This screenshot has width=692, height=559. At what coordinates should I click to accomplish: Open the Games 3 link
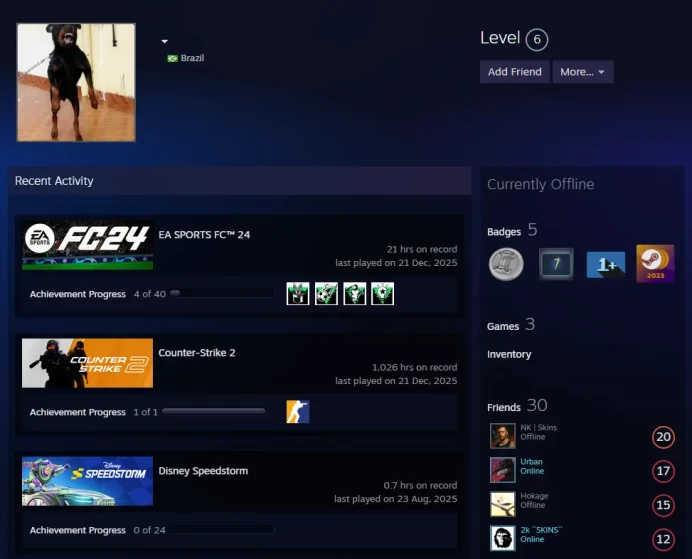pos(511,325)
